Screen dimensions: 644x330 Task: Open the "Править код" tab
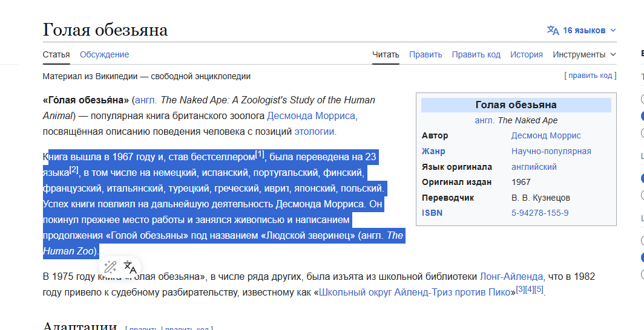[x=476, y=54]
